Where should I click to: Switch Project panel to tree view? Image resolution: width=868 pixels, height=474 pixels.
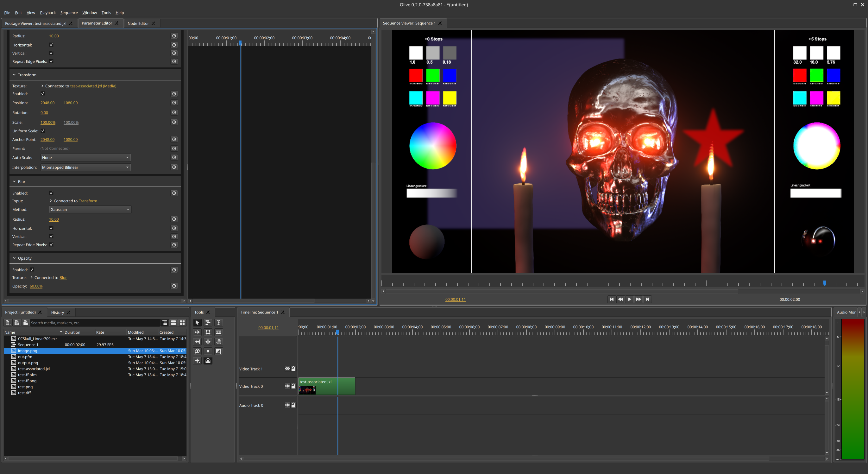[165, 323]
